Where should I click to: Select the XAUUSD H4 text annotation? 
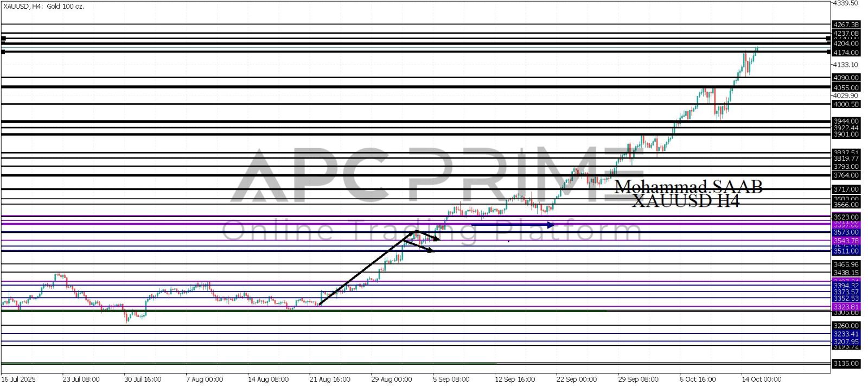[x=685, y=201]
